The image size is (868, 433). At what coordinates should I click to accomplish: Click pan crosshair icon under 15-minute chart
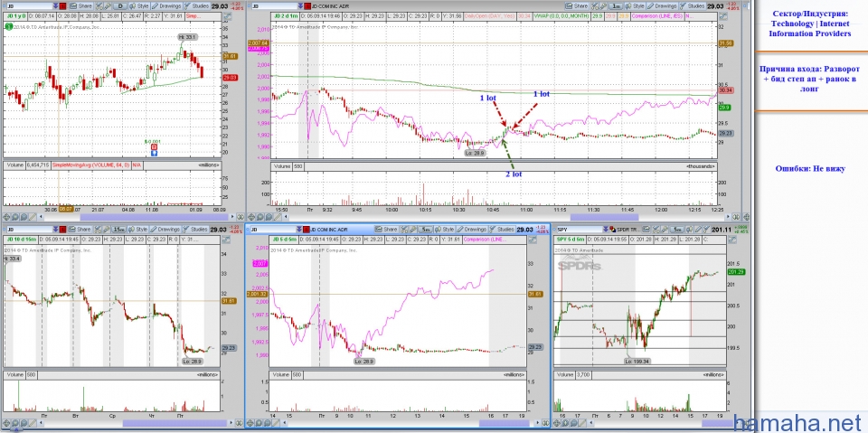pyautogui.click(x=6, y=424)
